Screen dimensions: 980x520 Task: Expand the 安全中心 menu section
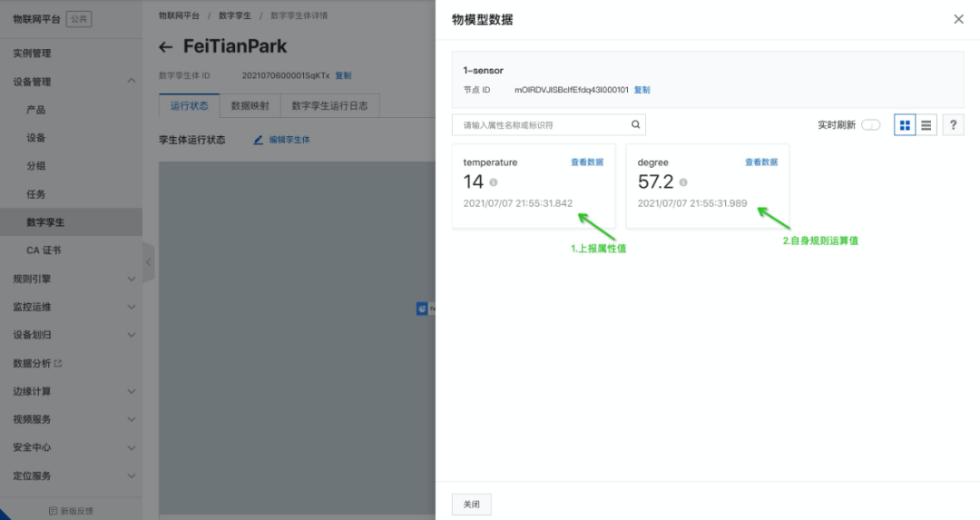pos(132,447)
